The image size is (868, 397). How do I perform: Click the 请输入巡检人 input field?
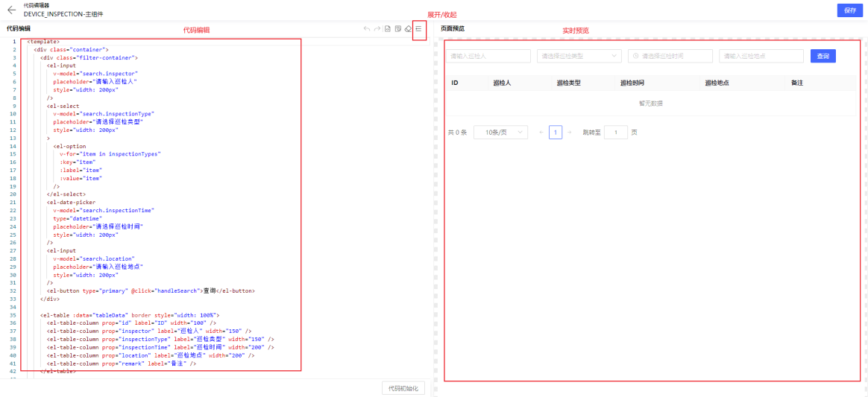pyautogui.click(x=488, y=56)
